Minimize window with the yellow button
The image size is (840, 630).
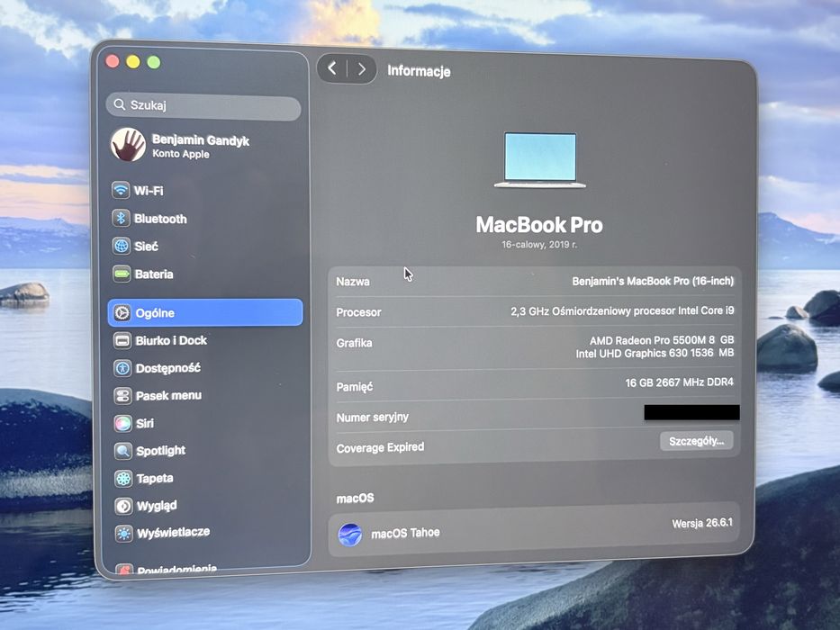coord(133,61)
